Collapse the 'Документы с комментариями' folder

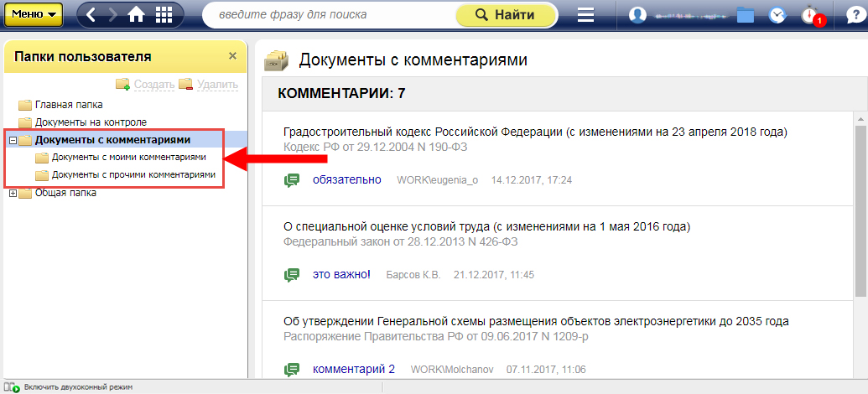tap(13, 140)
